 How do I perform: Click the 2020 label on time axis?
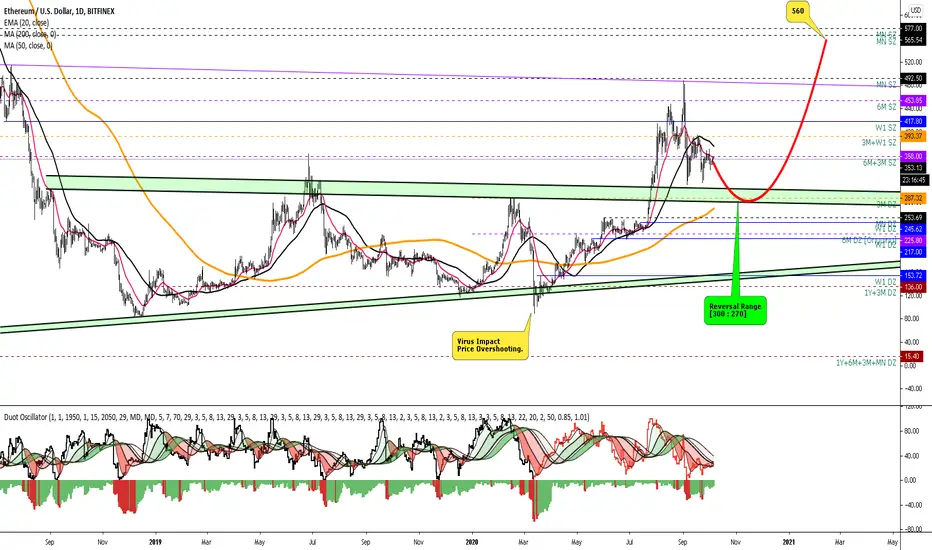pos(472,542)
